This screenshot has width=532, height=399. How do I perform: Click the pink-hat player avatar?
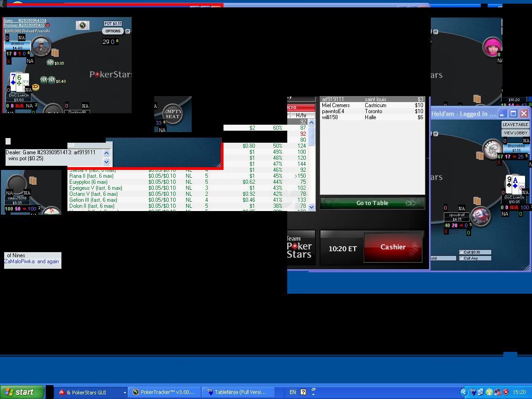pos(492,47)
